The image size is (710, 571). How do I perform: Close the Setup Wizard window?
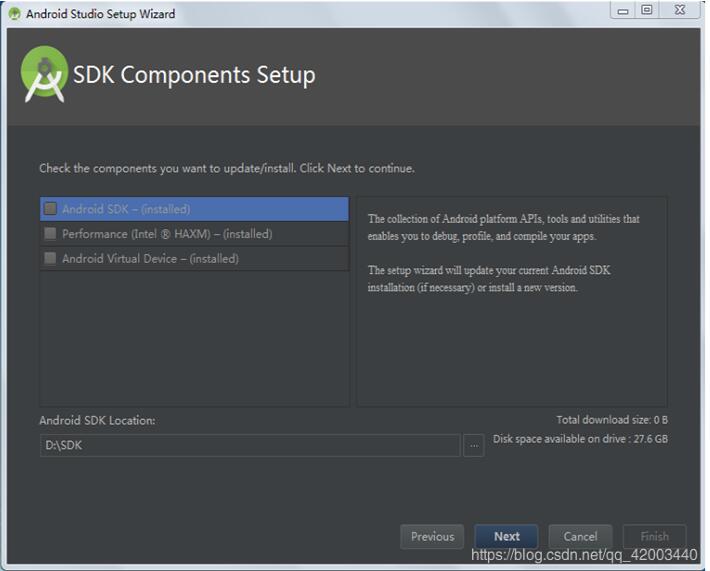click(680, 10)
